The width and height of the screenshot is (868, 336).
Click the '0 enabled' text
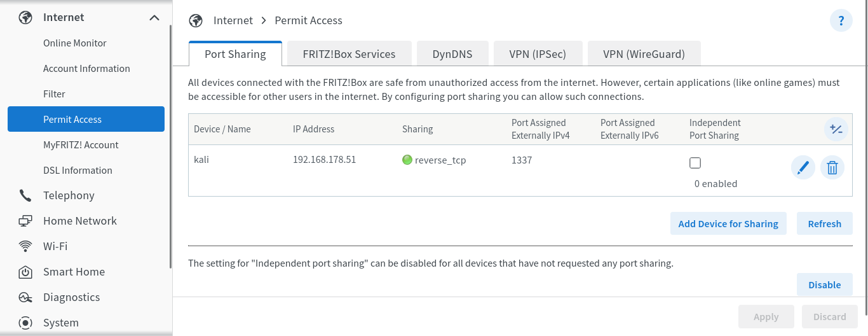point(716,184)
